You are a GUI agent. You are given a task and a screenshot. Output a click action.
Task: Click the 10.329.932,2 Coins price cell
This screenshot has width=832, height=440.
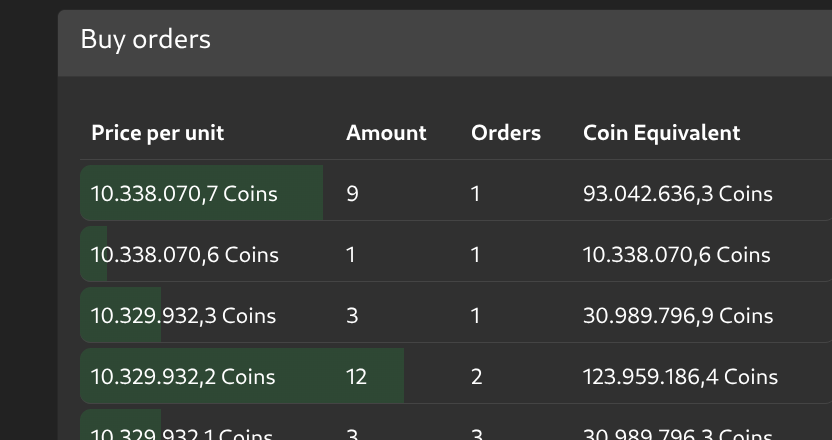pyautogui.click(x=183, y=377)
